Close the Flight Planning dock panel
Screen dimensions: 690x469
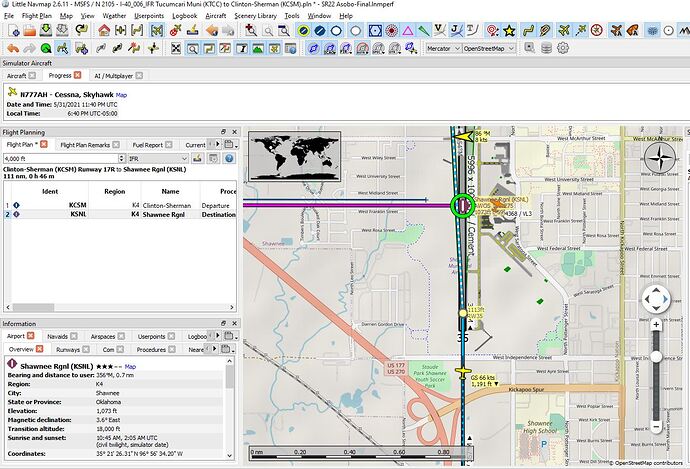click(235, 132)
